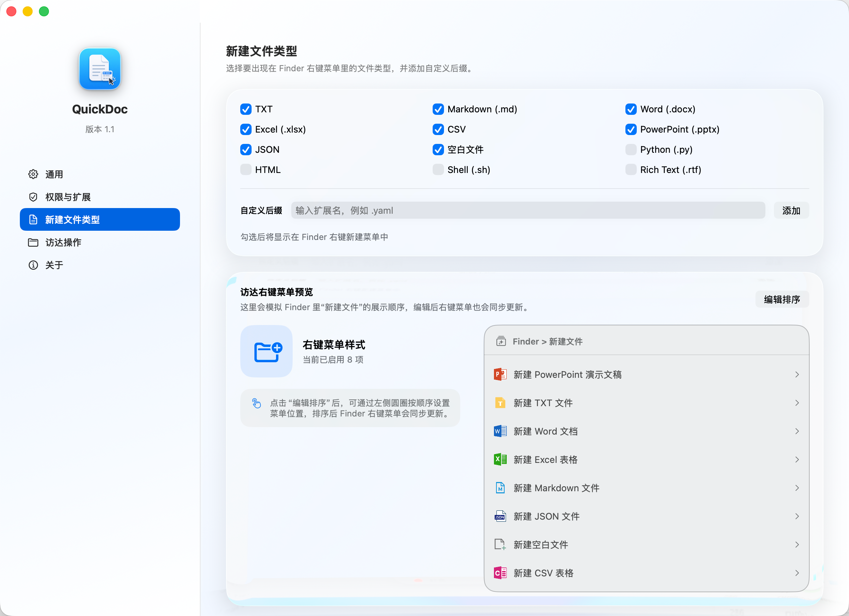849x616 pixels.
Task: Click the Excel icon in preview list
Action: pyautogui.click(x=500, y=459)
